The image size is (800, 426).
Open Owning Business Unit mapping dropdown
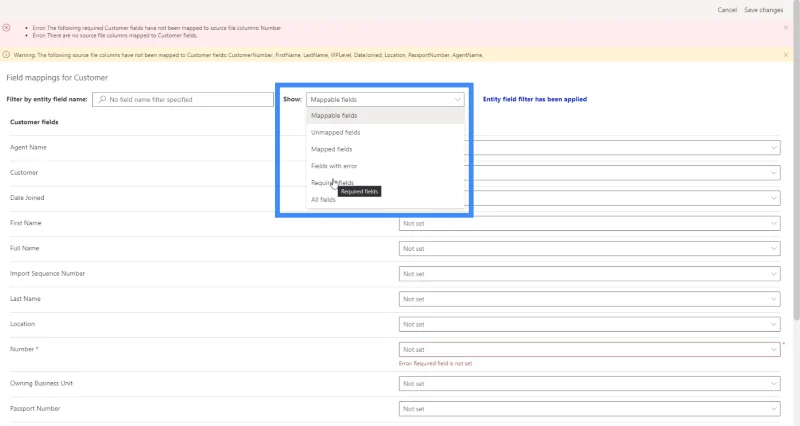pos(589,384)
